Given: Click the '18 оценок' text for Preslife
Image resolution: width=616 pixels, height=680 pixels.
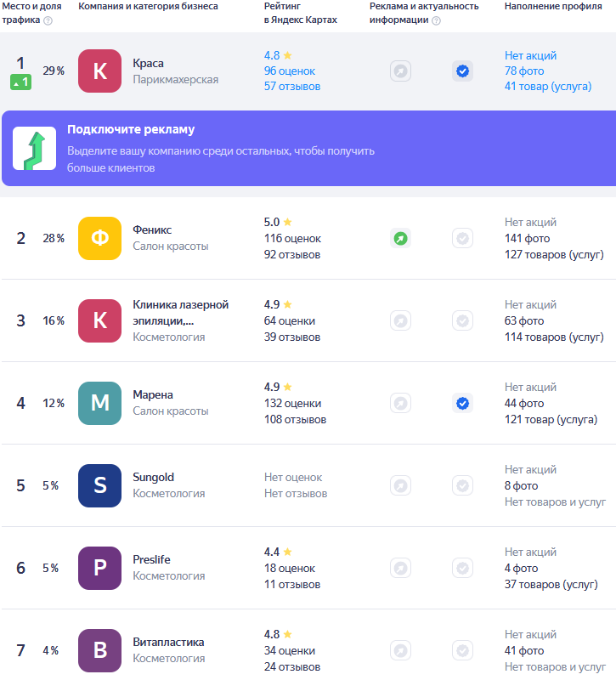Looking at the screenshot, I should [x=290, y=568].
